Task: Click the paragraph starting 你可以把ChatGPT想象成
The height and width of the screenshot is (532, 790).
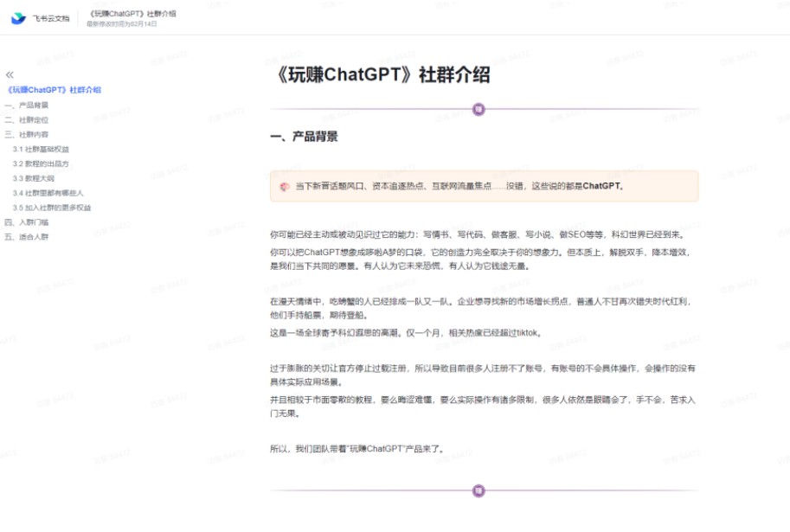Action: (x=480, y=259)
